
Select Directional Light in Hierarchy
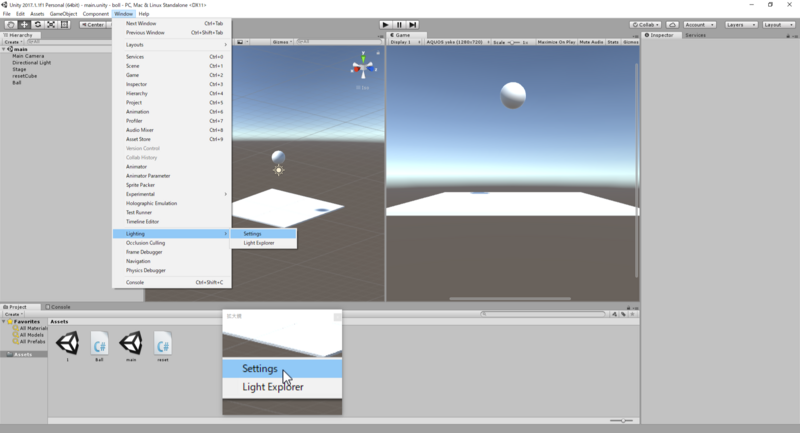[32, 62]
